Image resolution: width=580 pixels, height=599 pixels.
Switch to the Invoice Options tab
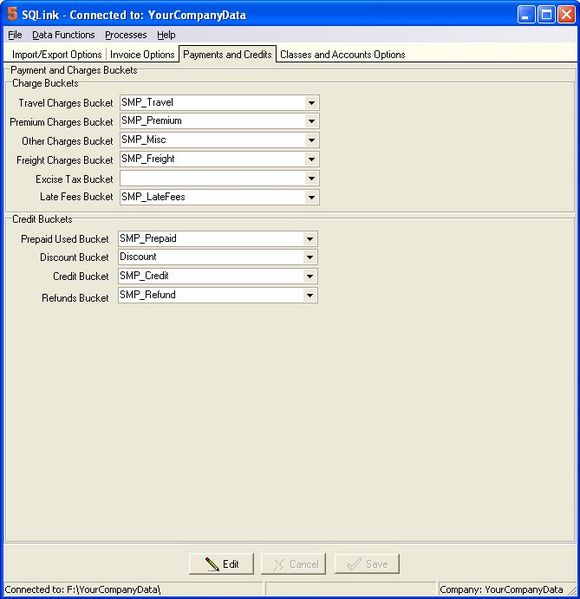click(142, 55)
